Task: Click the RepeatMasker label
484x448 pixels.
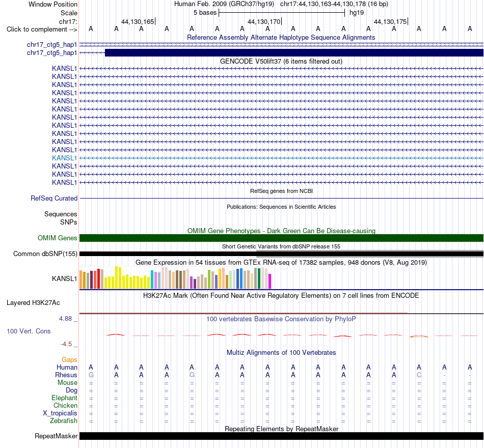Action: point(56,436)
